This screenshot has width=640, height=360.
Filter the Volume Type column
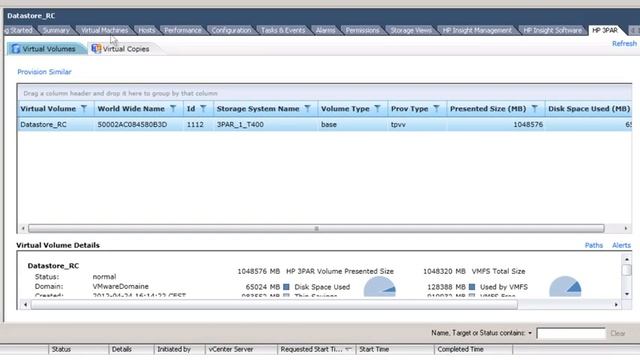378,109
